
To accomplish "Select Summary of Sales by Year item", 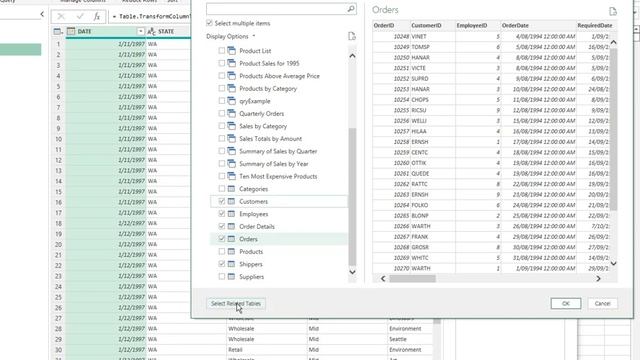I will [x=273, y=164].
